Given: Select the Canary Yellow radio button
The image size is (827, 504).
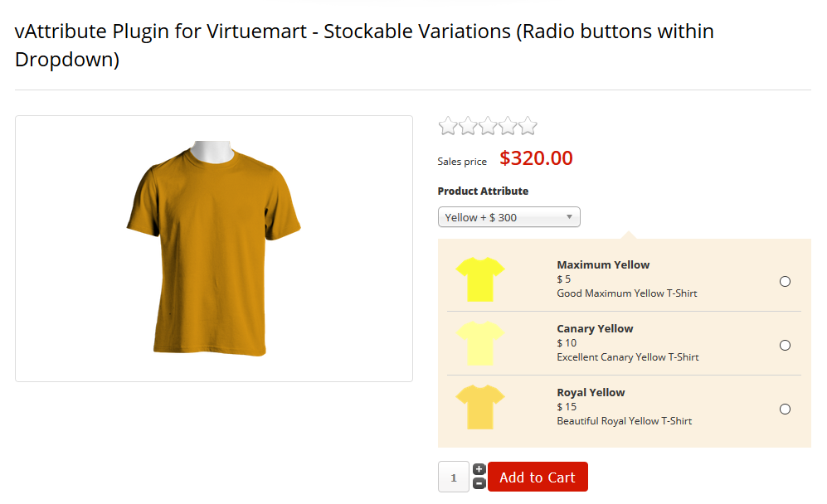Looking at the screenshot, I should point(785,346).
